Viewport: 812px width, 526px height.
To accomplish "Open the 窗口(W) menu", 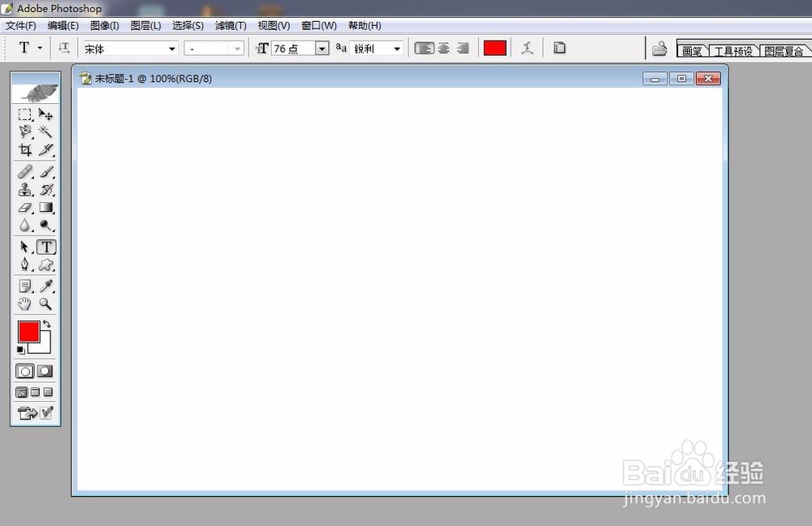I will pos(318,25).
